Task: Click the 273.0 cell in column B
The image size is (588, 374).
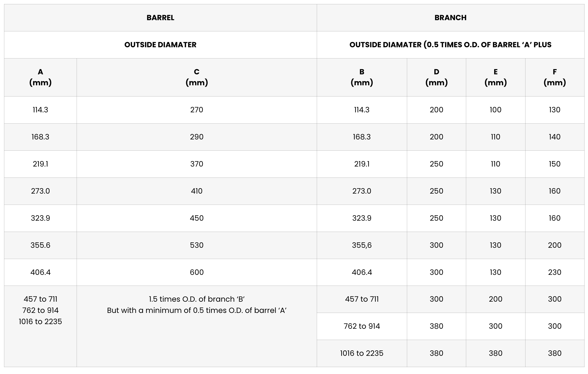Action: tap(362, 191)
